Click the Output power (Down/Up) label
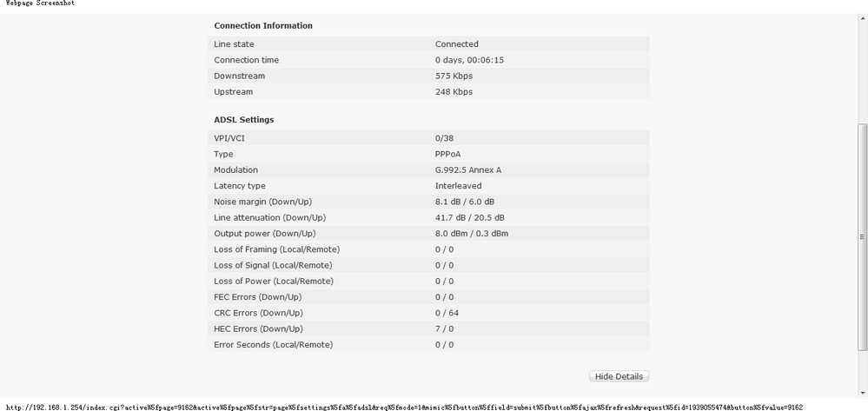 tap(264, 234)
